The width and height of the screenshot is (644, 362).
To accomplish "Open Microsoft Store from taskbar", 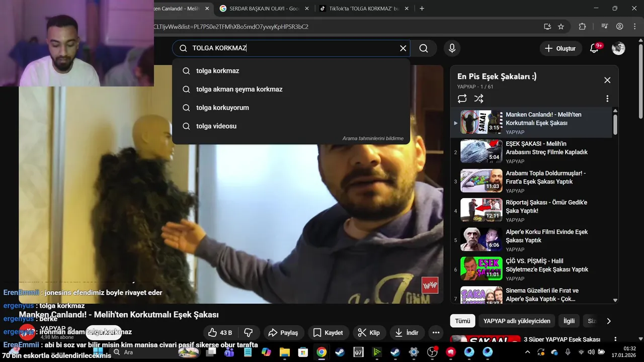I will [303, 352].
